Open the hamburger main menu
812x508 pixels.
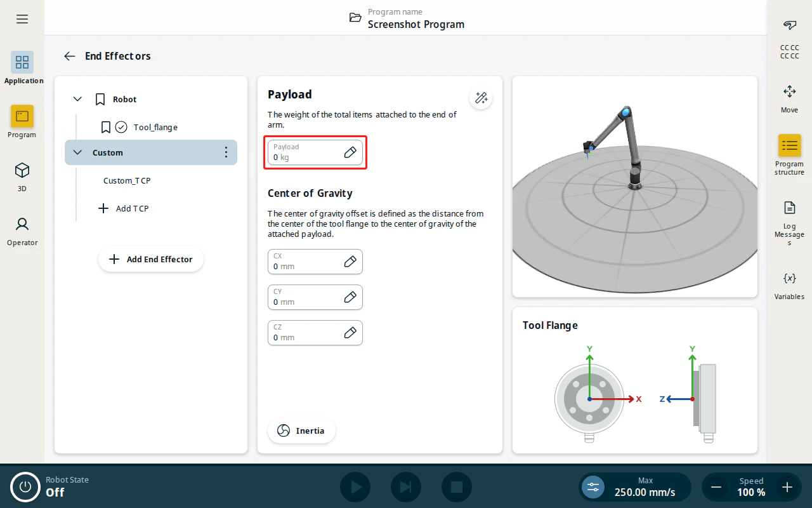(x=22, y=19)
